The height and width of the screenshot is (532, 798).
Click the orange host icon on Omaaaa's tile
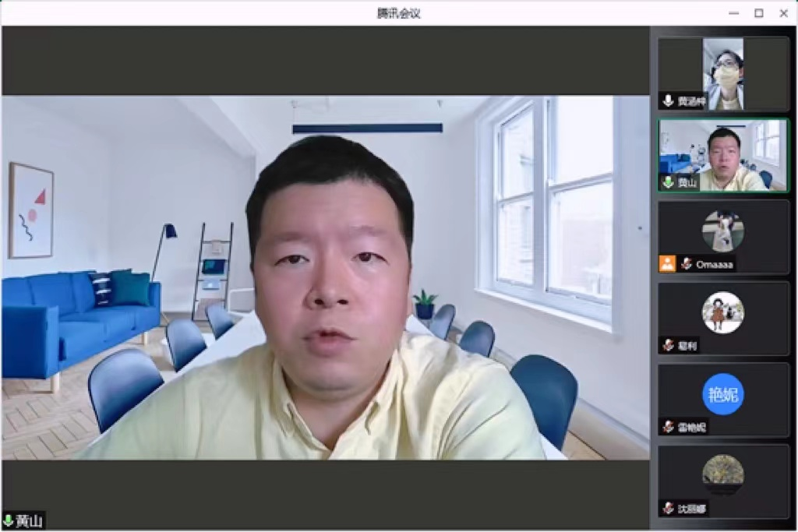click(x=667, y=263)
